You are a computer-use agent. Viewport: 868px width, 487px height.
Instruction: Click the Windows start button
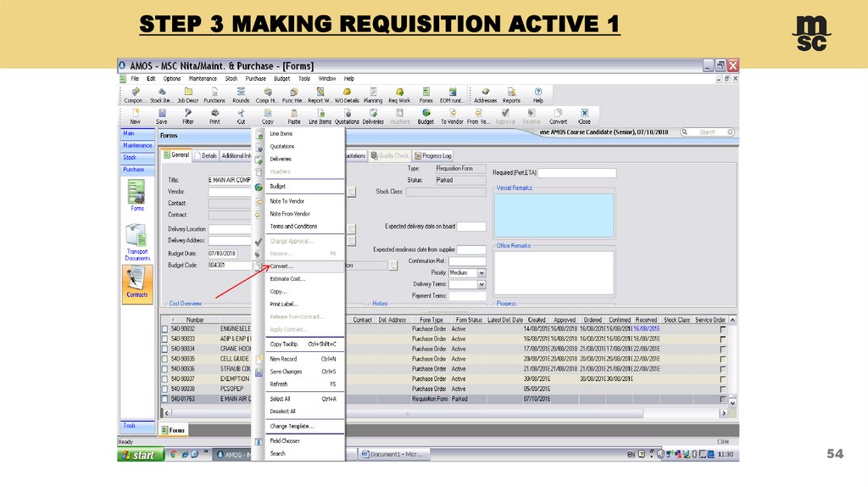[x=139, y=455]
